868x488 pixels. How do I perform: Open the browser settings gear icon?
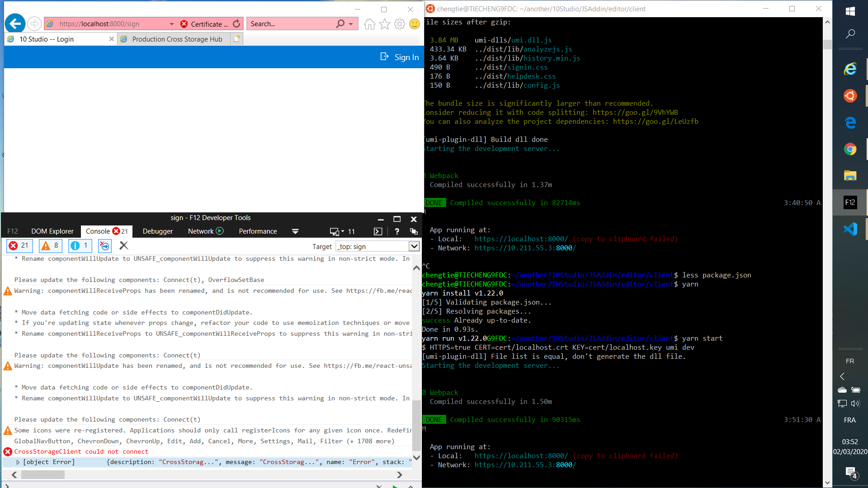(x=400, y=24)
